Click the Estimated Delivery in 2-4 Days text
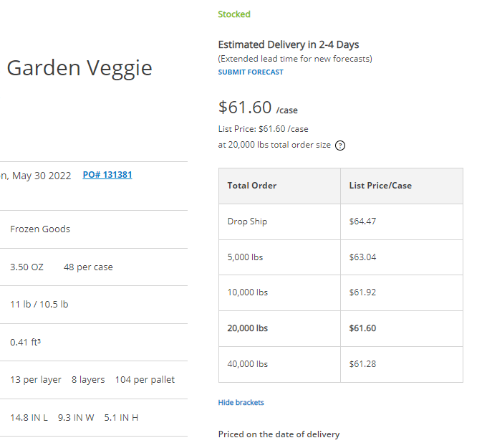Image resolution: width=487 pixels, height=448 pixels. 289,45
